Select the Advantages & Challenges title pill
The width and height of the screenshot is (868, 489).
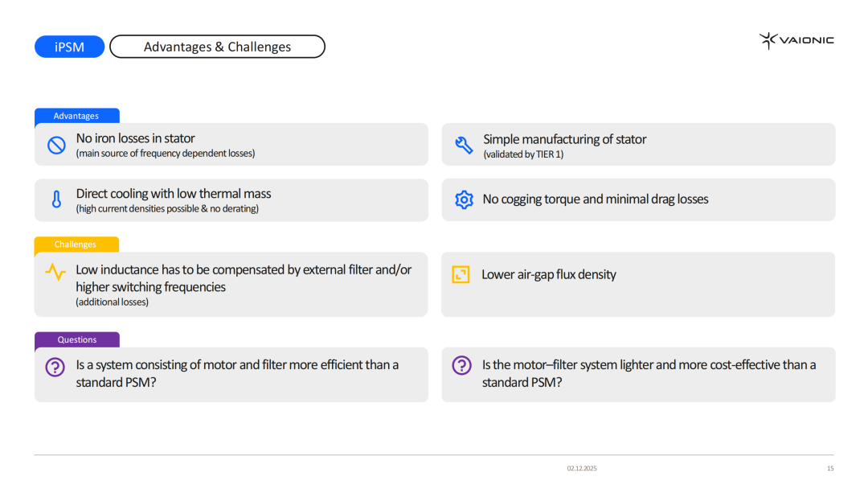pyautogui.click(x=217, y=47)
